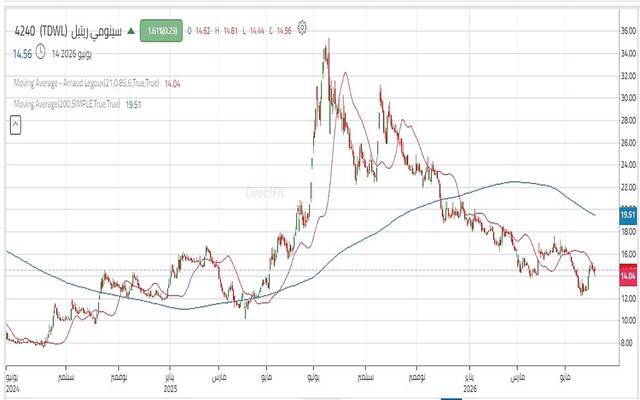640x400 pixels.
Task: Click the blue 19.51 price axis tag
Action: click(x=628, y=215)
